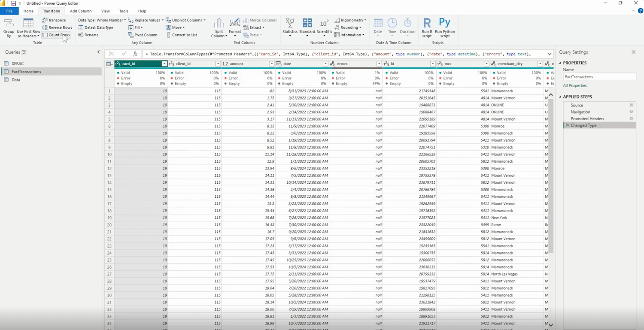Open the Statistics tool

tap(290, 27)
